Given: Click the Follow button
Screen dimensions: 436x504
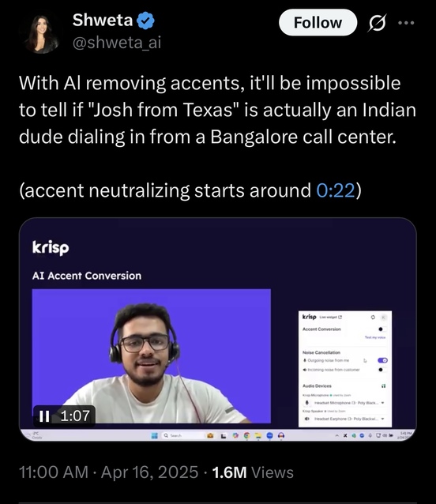Looking at the screenshot, I should (x=318, y=22).
